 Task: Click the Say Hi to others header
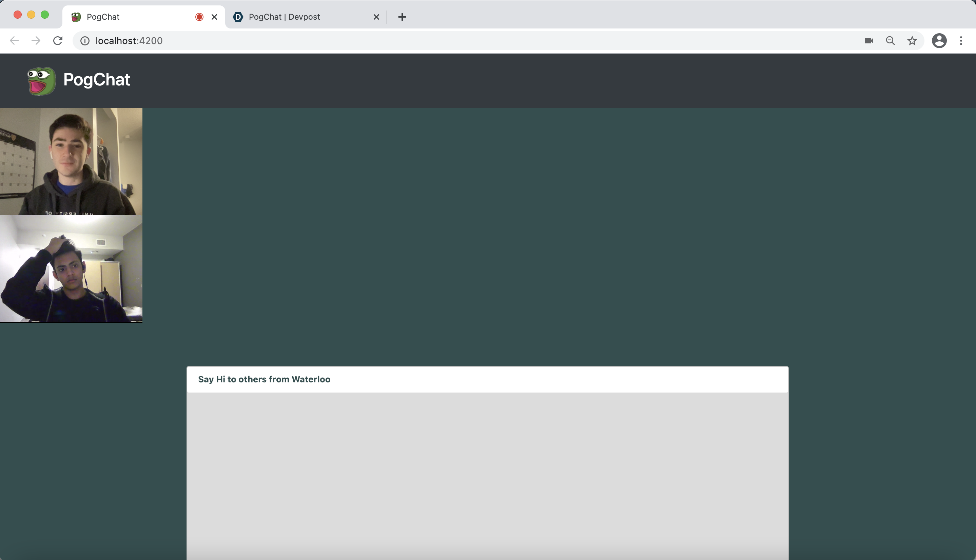tap(264, 379)
